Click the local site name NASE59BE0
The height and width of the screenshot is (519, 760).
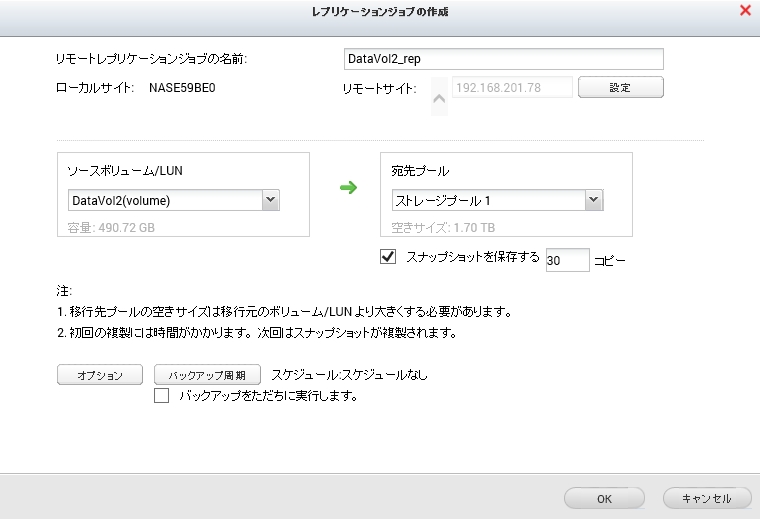[x=183, y=88]
